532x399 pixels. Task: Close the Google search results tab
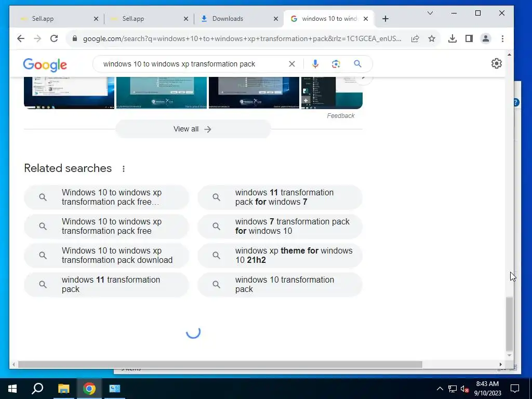pos(366,19)
